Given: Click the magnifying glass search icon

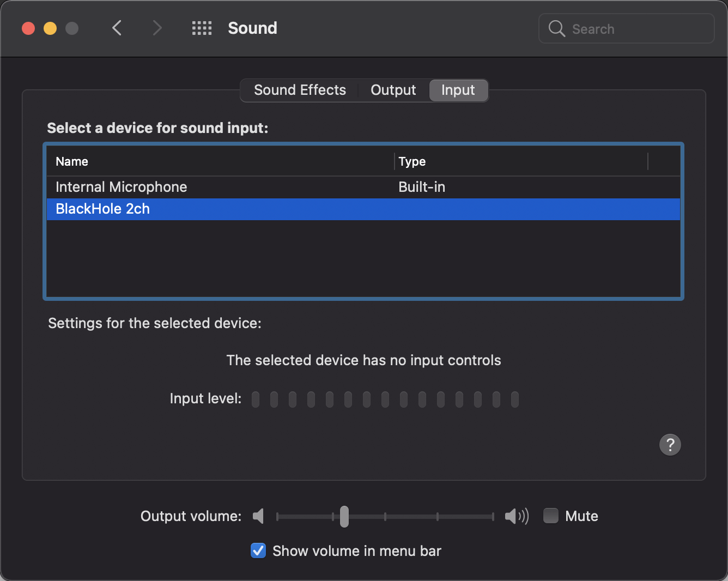Looking at the screenshot, I should pyautogui.click(x=556, y=28).
